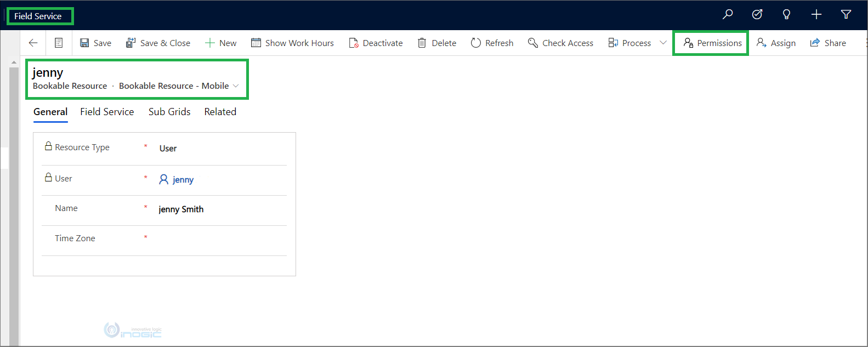Refresh the form
The width and height of the screenshot is (868, 347).
492,43
